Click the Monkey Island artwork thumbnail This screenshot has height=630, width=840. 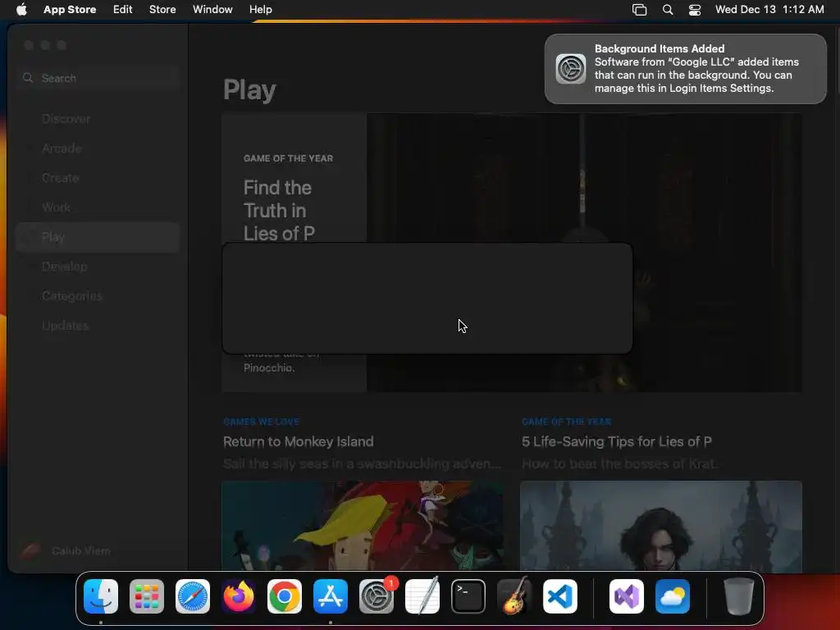tap(362, 526)
